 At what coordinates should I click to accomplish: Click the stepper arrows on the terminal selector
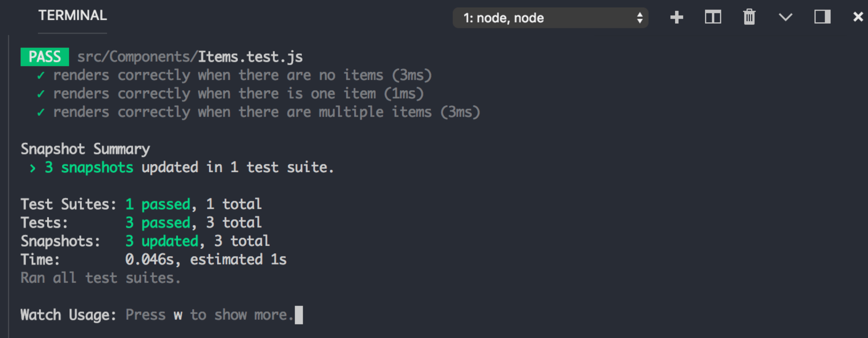coord(641,18)
